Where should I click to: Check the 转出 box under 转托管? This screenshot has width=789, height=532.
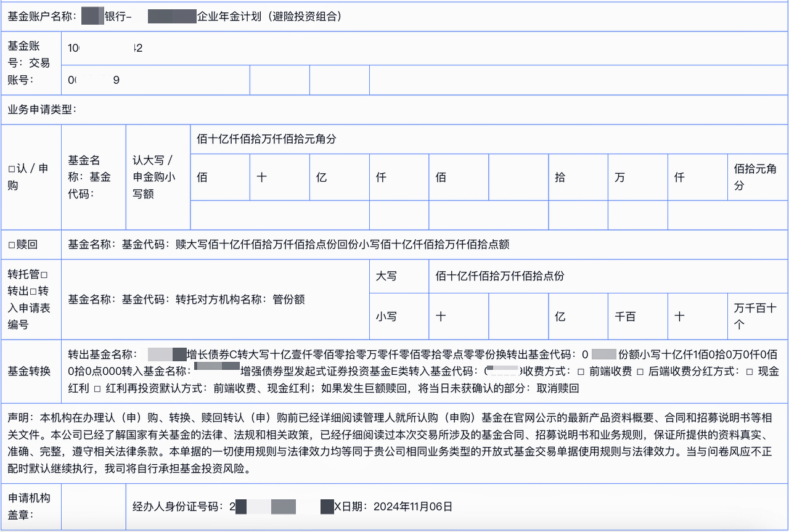tap(44, 274)
